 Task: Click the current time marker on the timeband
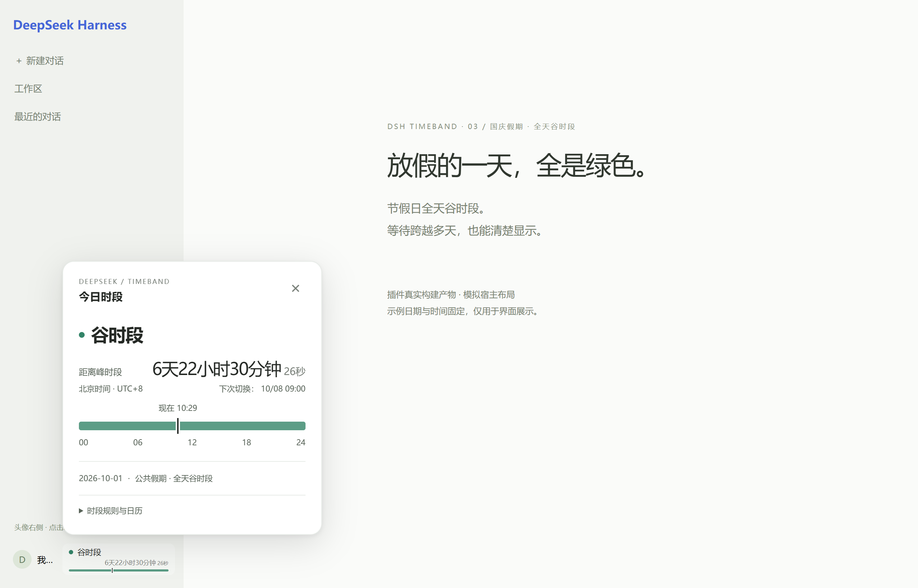[x=178, y=426]
